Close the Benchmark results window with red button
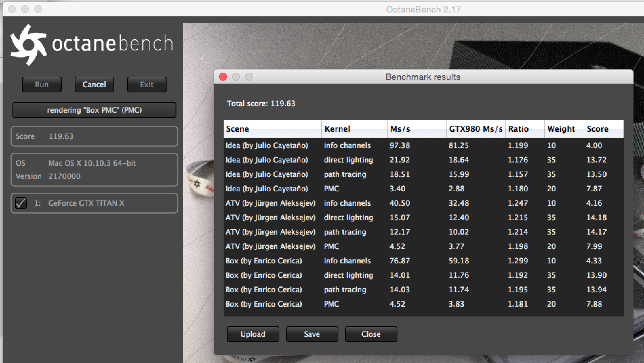 pos(223,77)
